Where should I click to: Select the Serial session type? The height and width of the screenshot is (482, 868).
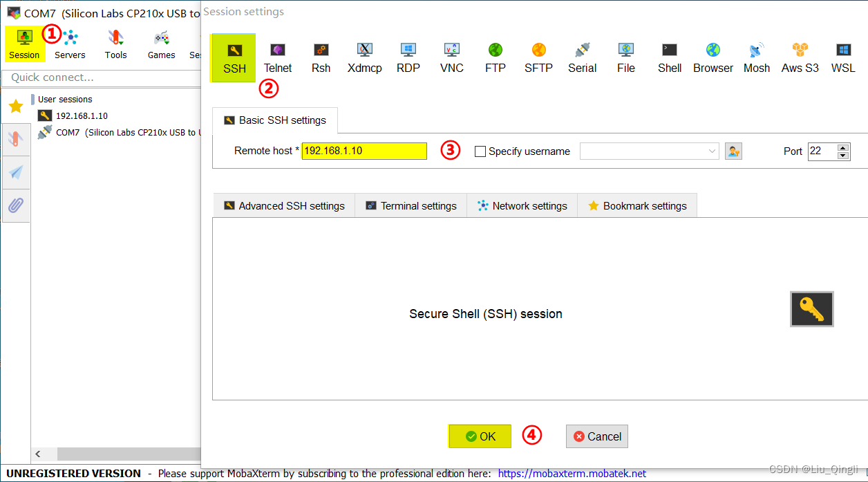583,57
